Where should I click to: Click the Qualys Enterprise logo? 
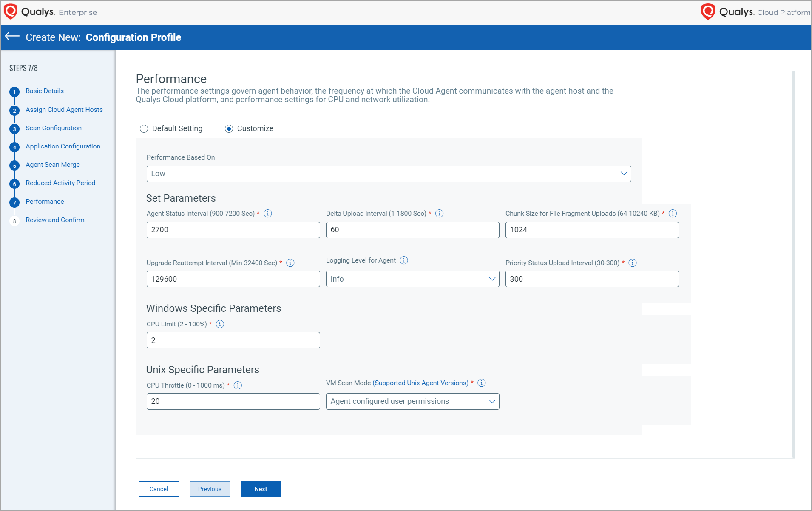50,12
